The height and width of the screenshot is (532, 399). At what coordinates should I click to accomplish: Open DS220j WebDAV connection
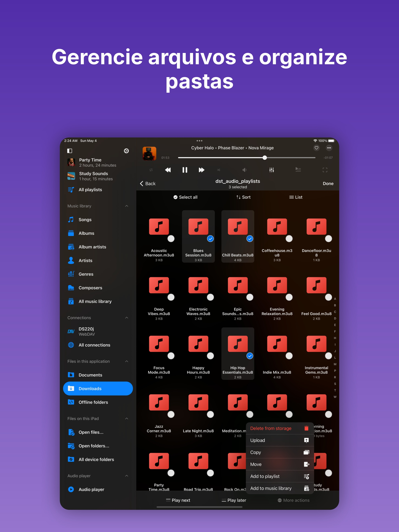[98, 331]
